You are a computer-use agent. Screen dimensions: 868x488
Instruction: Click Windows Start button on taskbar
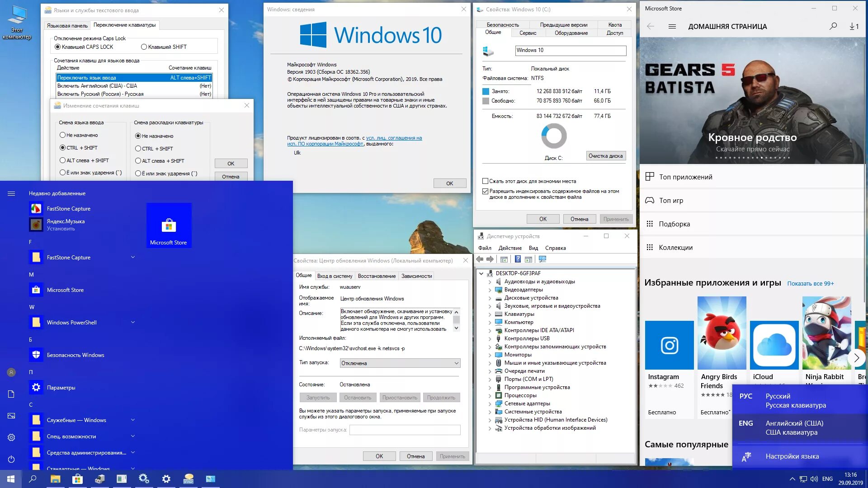point(11,479)
